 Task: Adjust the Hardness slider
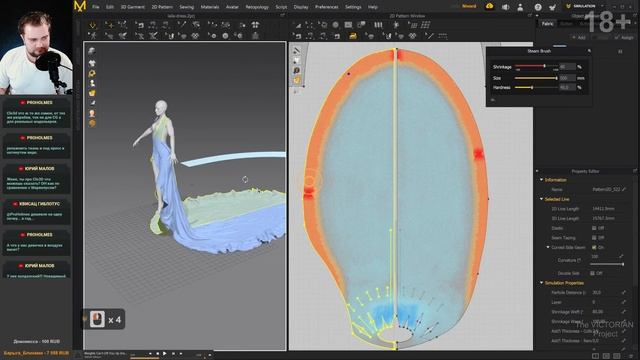(536, 87)
